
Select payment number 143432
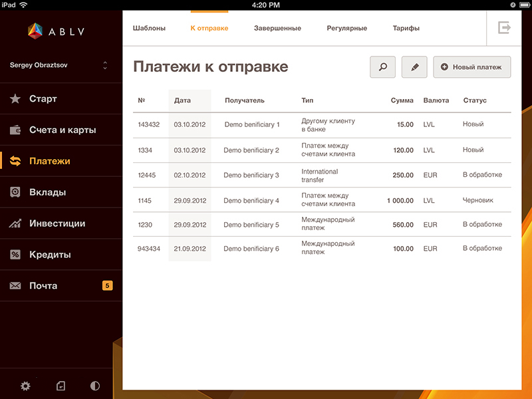tap(148, 124)
